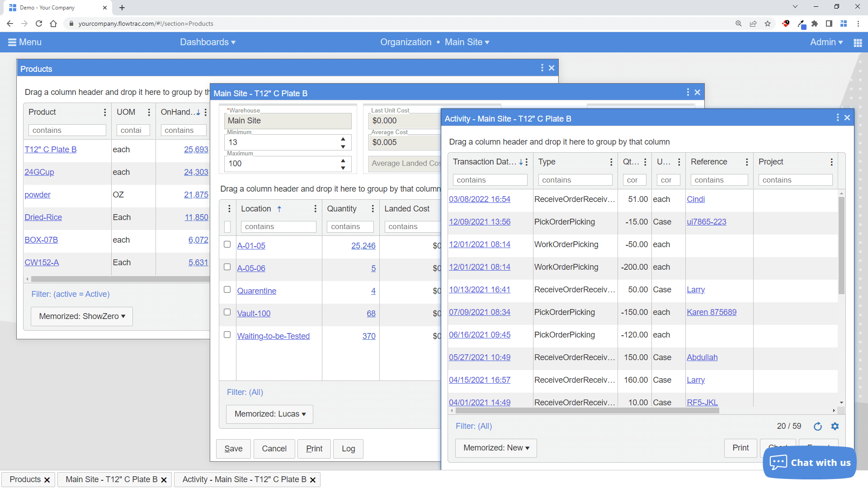The height and width of the screenshot is (488, 868).
Task: Click the column options icon for Location
Action: pos(315,209)
